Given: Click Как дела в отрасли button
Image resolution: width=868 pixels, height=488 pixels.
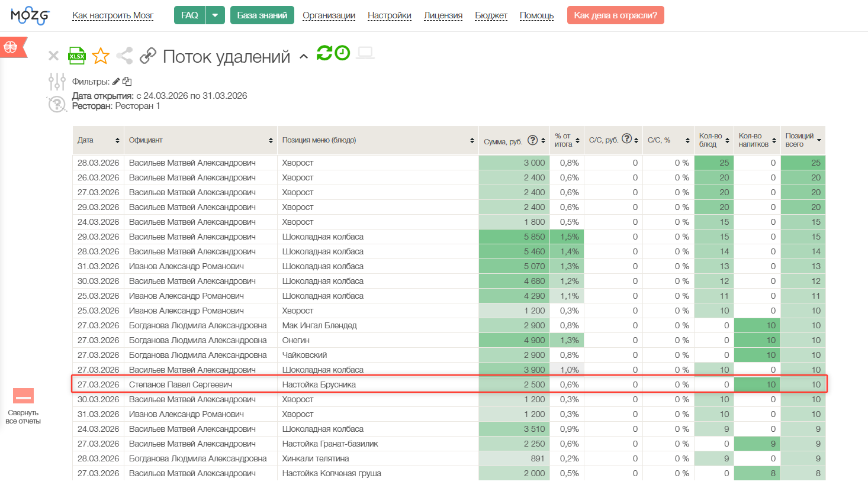Looking at the screenshot, I should coord(615,15).
